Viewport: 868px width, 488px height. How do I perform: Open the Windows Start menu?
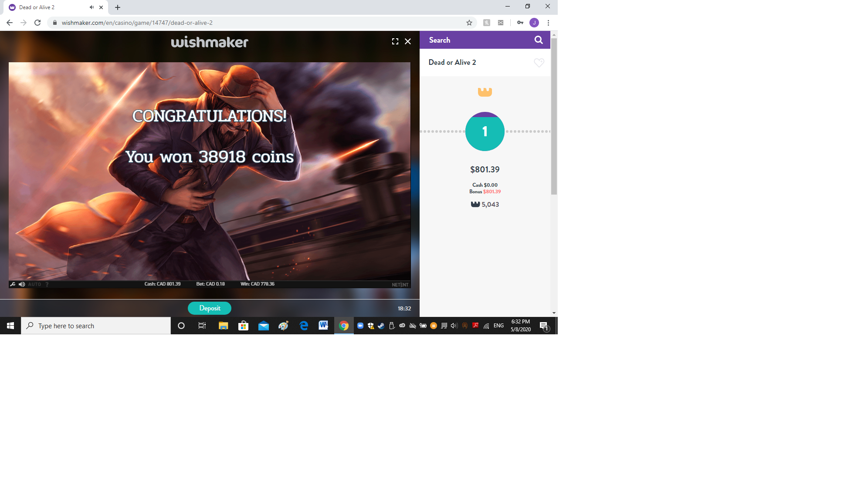pyautogui.click(x=10, y=326)
